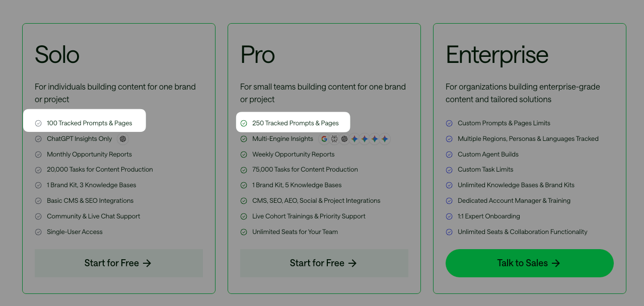This screenshot has width=644, height=306.
Task: Click the arrow icon in the Talk to Sales button
Action: (556, 263)
